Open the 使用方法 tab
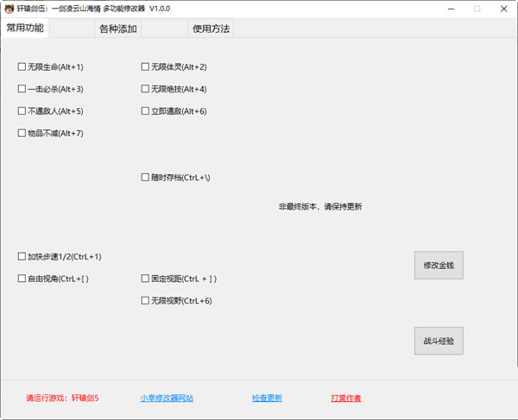 [x=211, y=28]
